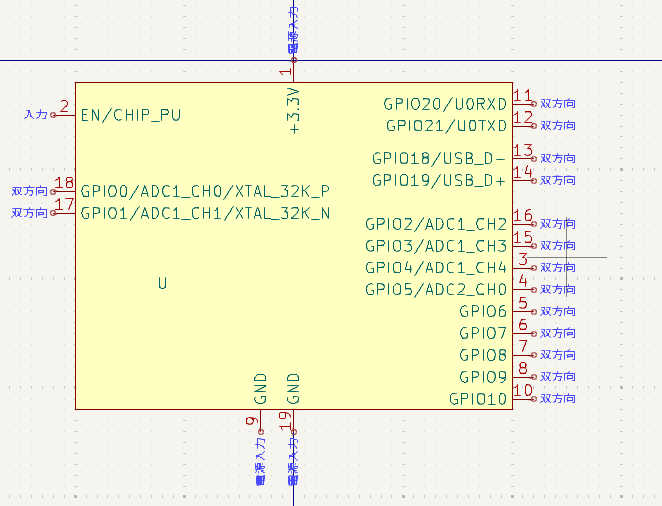This screenshot has width=662, height=506.
Task: Select the GPIO20/U0RXD pin label
Action: coord(445,104)
